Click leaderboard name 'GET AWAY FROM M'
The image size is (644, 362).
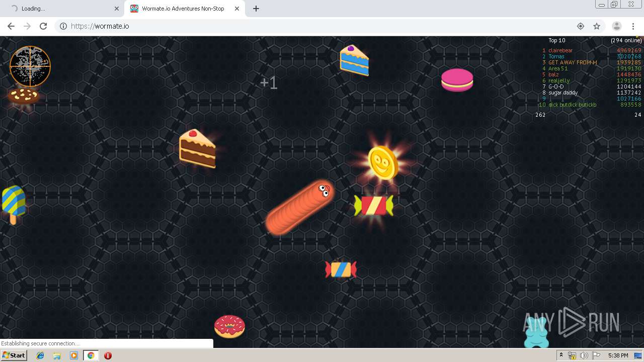pos(573,62)
